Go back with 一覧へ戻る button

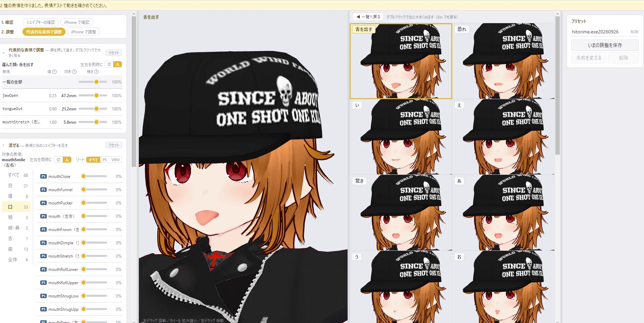click(368, 17)
